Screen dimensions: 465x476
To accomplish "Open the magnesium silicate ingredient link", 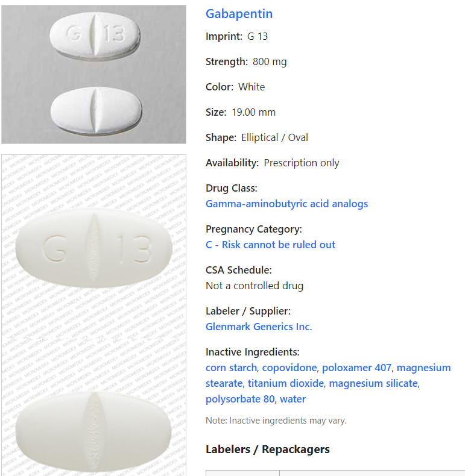I will pos(373,383).
